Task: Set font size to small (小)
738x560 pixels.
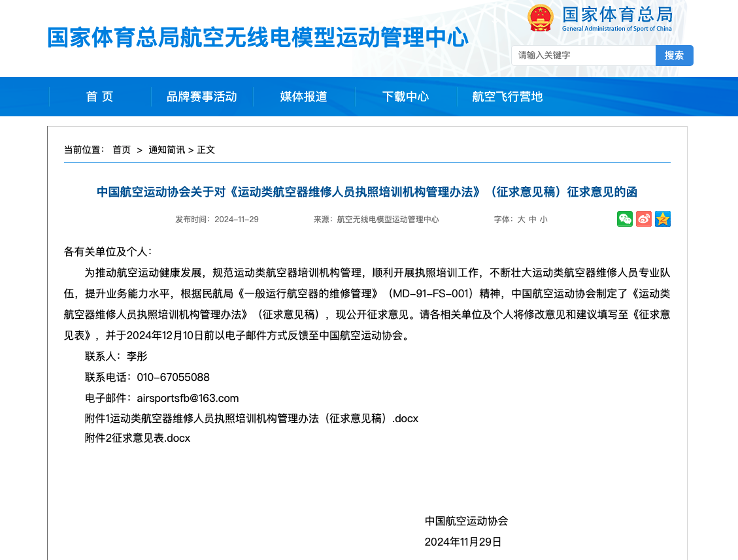Action: click(x=543, y=220)
